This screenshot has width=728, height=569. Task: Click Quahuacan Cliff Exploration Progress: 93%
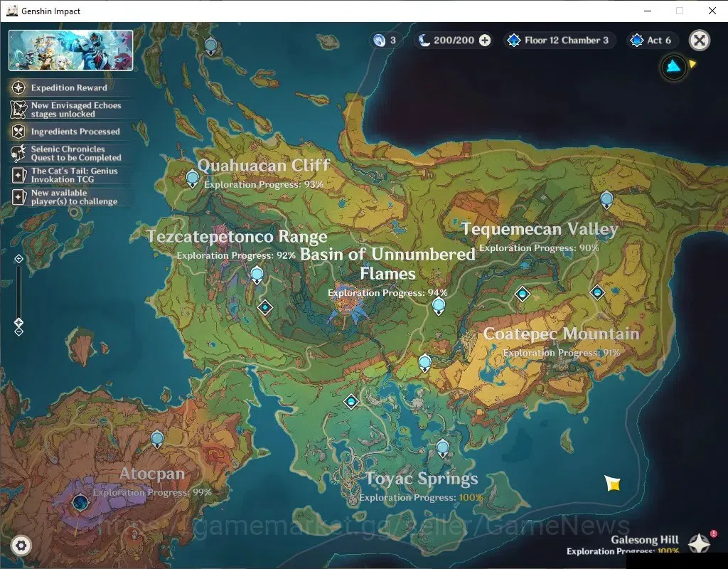[264, 184]
